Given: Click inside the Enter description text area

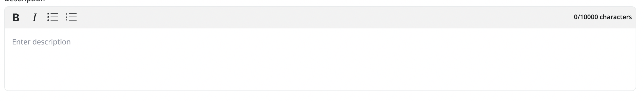Looking at the screenshot, I should (320, 59).
